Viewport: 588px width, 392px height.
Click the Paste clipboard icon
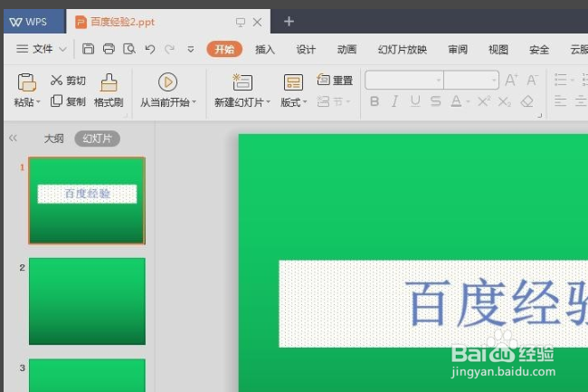pos(26,82)
